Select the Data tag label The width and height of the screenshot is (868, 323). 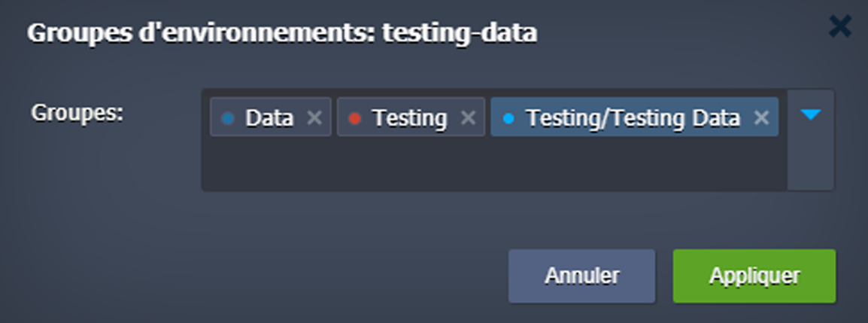[x=269, y=117]
